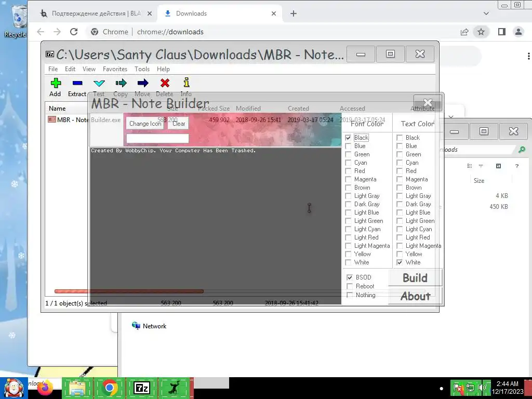Image resolution: width=532 pixels, height=399 pixels.
Task: Click the green search icon in Explorer window
Action: (x=522, y=149)
